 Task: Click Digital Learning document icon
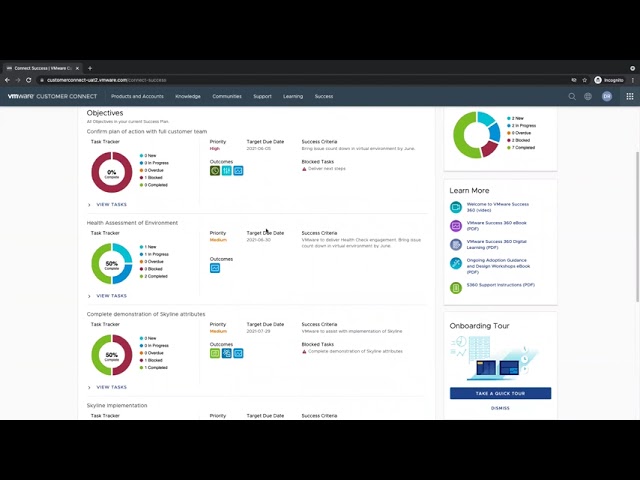[x=456, y=244]
